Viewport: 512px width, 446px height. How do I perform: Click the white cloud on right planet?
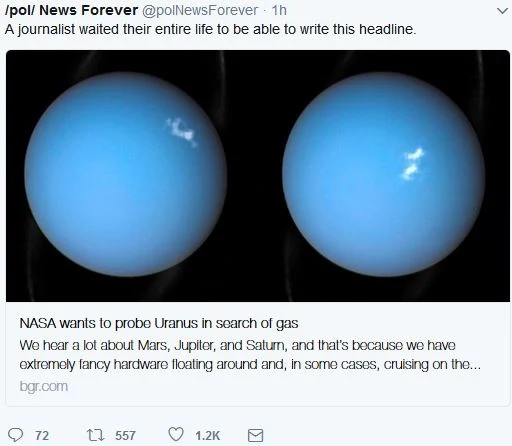click(412, 164)
